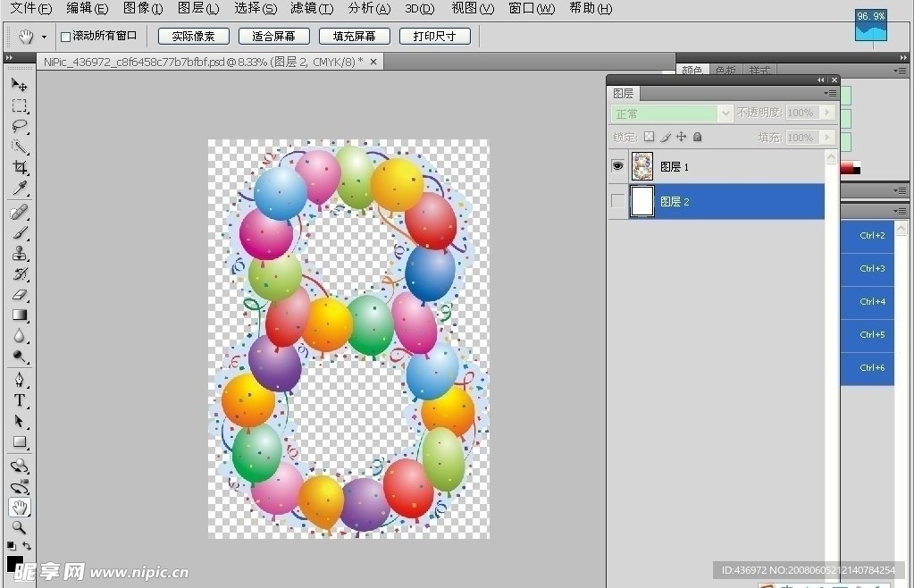Select the Hand tool in toolbox
This screenshot has height=588, width=914.
20,508
